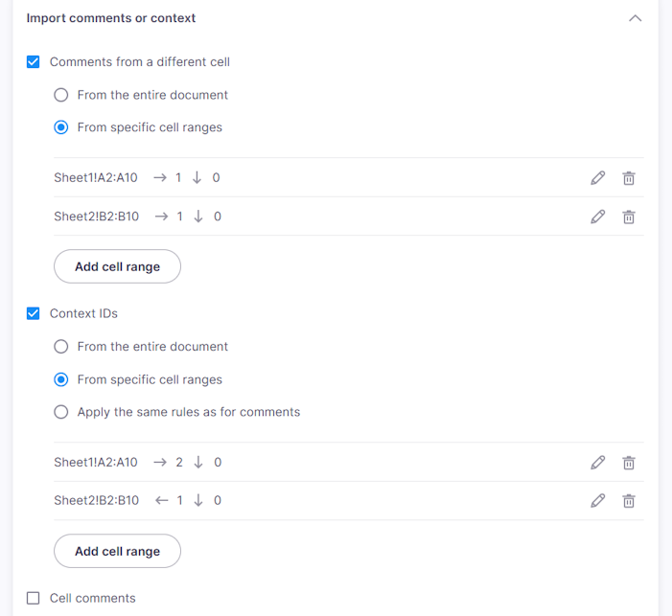This screenshot has height=616, width=672.
Task: Select From specific cell ranges under Context IDs
Action: pos(60,379)
